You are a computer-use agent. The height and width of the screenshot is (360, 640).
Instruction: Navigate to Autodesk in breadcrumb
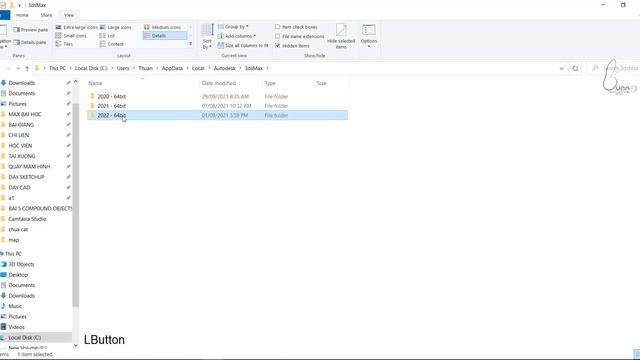224,68
